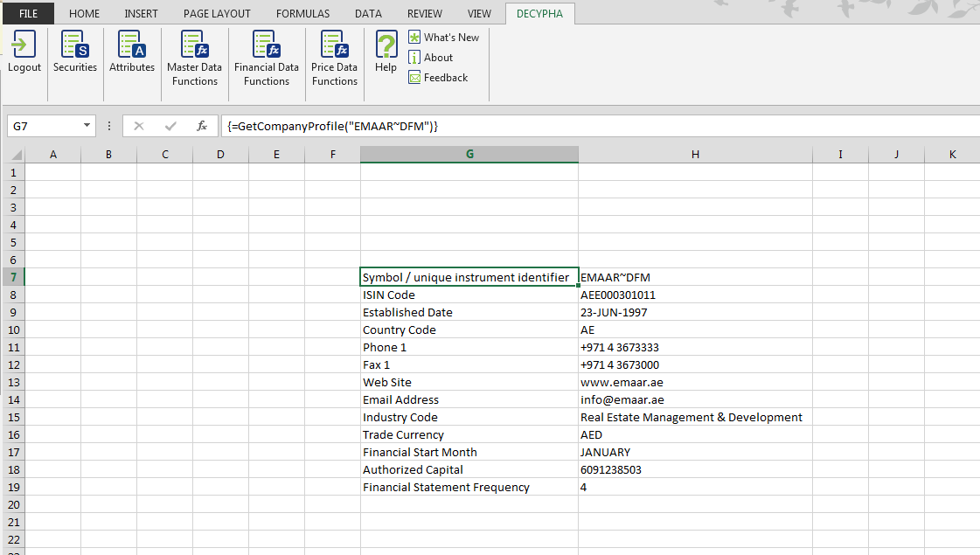The width and height of the screenshot is (980, 555).
Task: Click the +971 4 3673333 phone cell
Action: pyautogui.click(x=695, y=348)
